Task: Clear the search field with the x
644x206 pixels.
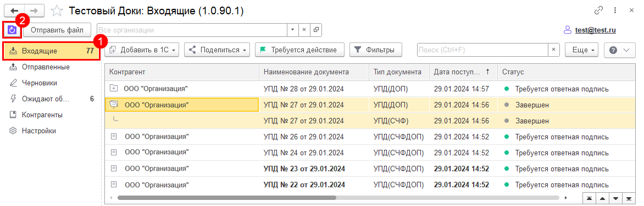Action: pyautogui.click(x=554, y=50)
